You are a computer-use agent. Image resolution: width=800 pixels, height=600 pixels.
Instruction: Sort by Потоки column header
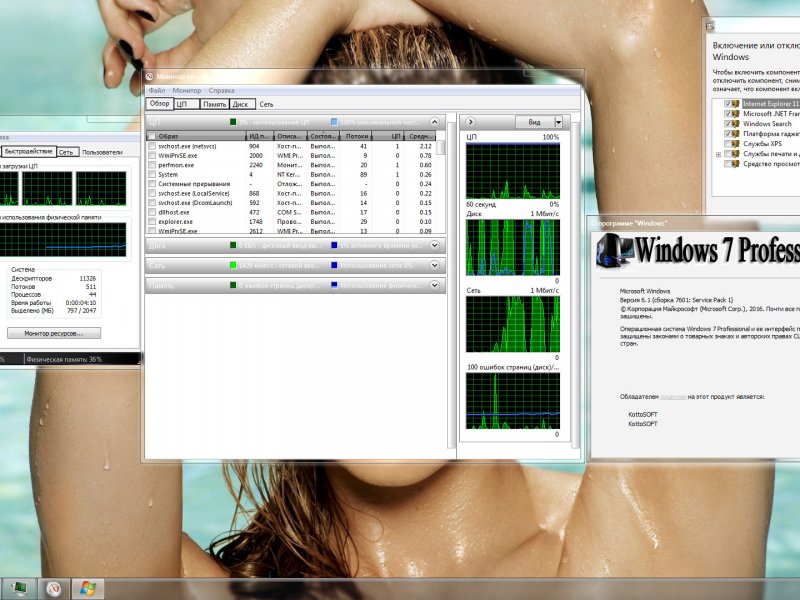click(356, 136)
